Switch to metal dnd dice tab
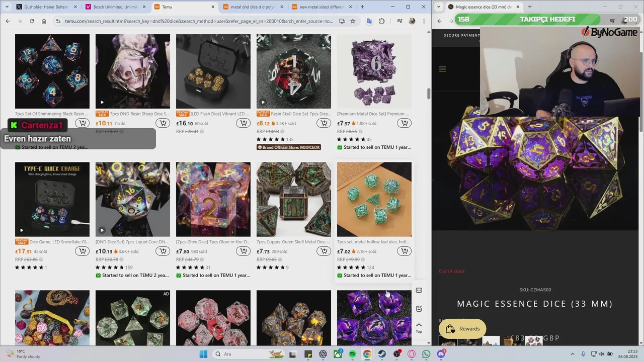This screenshot has height=362, width=644. (x=254, y=7)
